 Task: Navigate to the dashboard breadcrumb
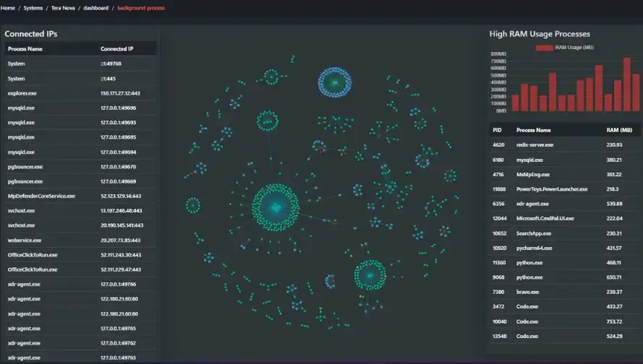[96, 8]
